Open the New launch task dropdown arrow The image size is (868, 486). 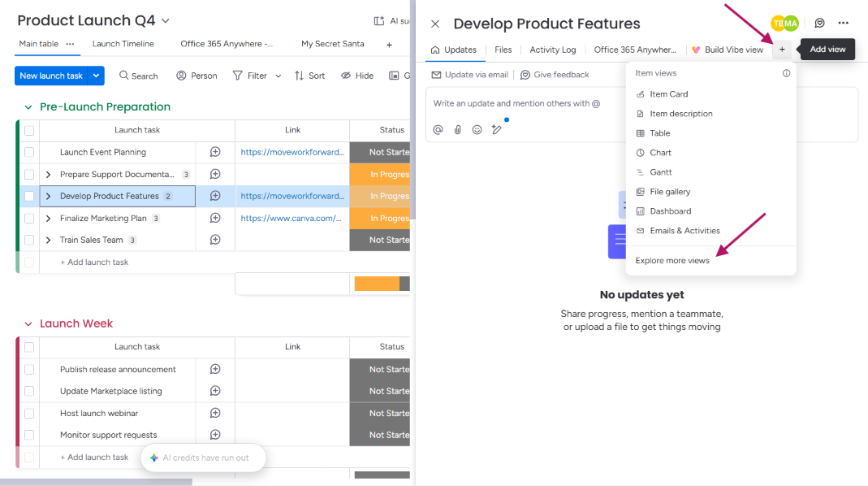coord(97,76)
